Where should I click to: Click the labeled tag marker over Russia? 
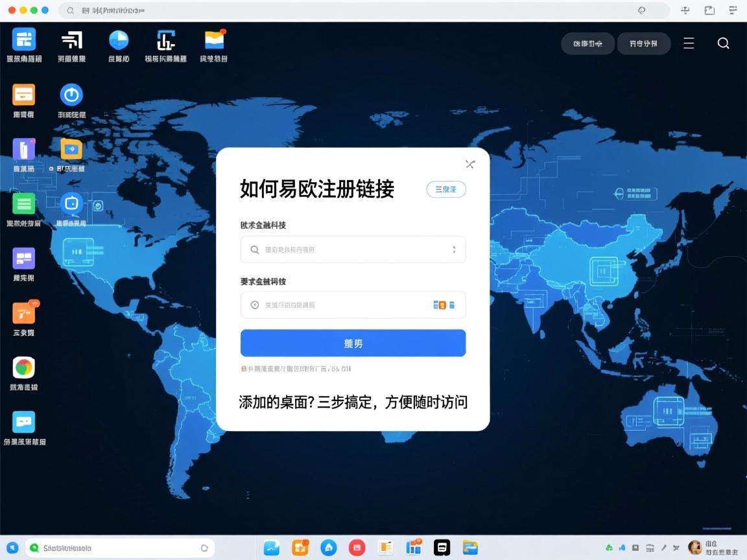point(635,193)
